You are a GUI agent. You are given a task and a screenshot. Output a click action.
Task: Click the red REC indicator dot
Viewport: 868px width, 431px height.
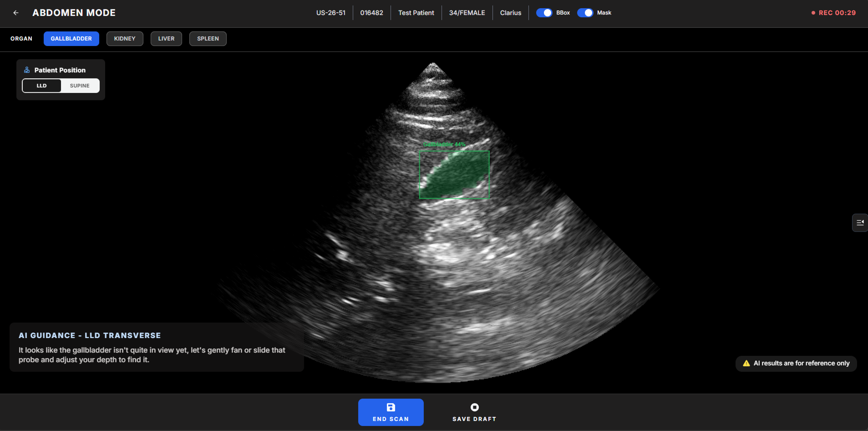[813, 13]
